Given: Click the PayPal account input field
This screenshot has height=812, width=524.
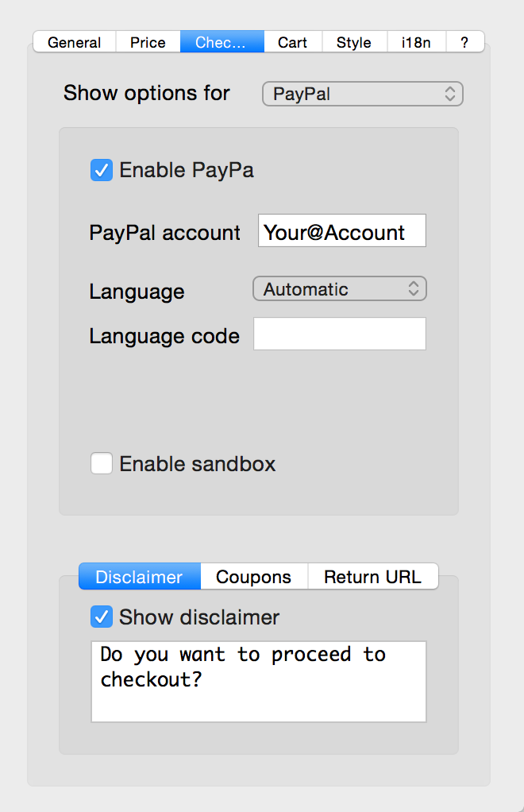Looking at the screenshot, I should point(342,230).
